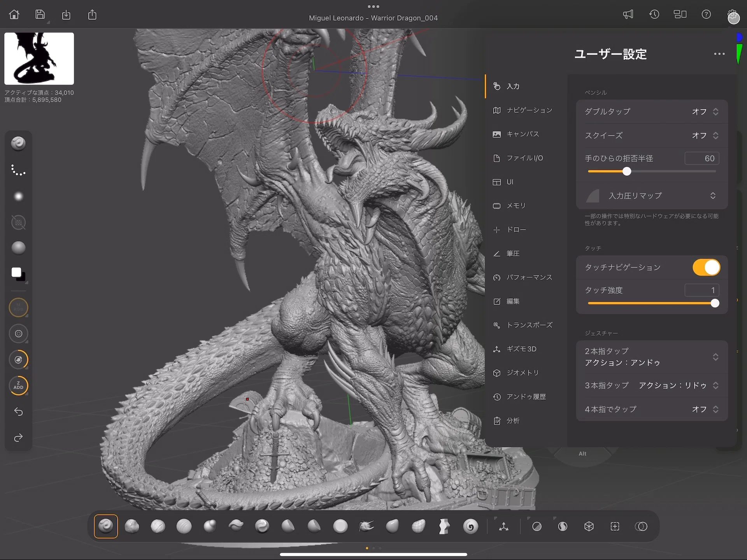This screenshot has width=747, height=560.
Task: Click the タッチ強度 slider track
Action: [x=652, y=303]
